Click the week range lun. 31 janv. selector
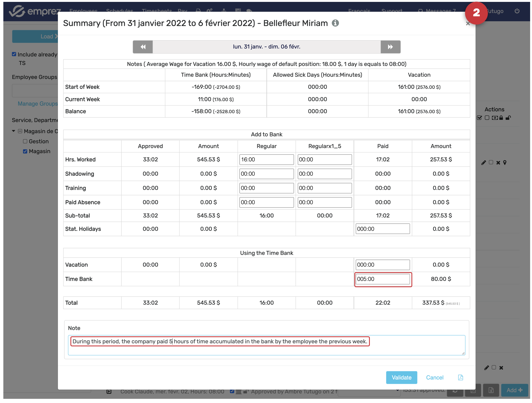Viewport: 532px width, 403px height. [x=266, y=47]
